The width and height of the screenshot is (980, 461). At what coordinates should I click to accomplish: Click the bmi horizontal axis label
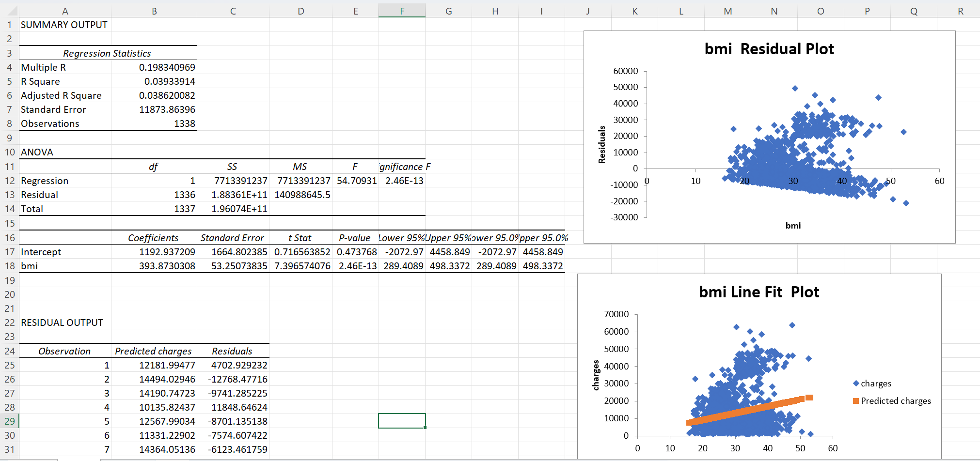pos(793,225)
